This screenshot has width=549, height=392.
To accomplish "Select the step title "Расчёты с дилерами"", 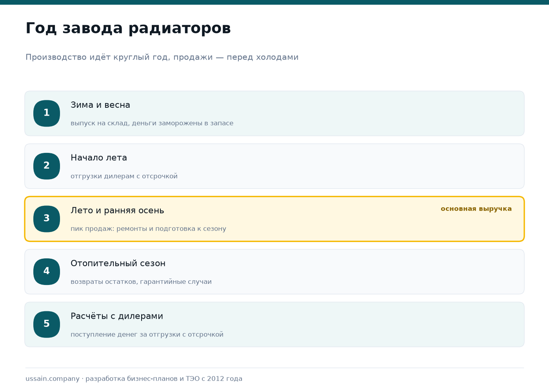I will click(117, 316).
